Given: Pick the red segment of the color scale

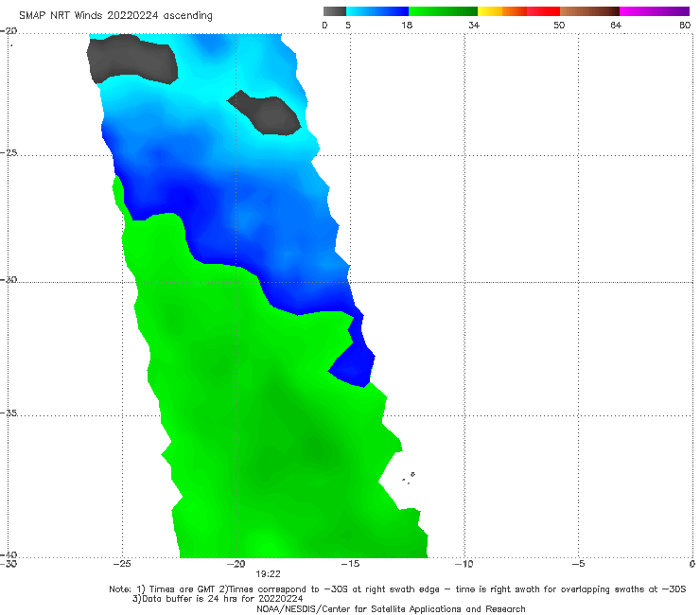Looking at the screenshot, I should click(543, 11).
